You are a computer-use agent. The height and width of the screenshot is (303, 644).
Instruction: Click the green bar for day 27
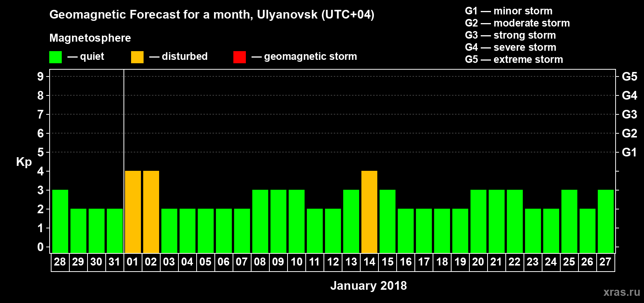coord(606,222)
